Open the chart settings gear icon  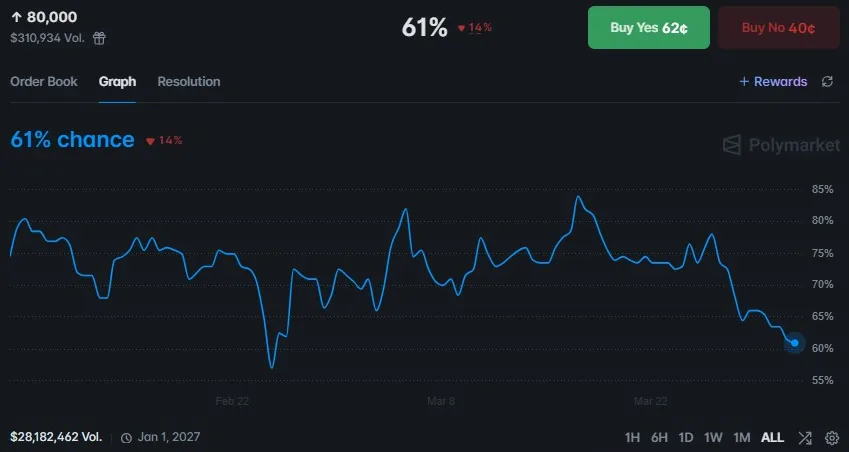click(x=832, y=437)
